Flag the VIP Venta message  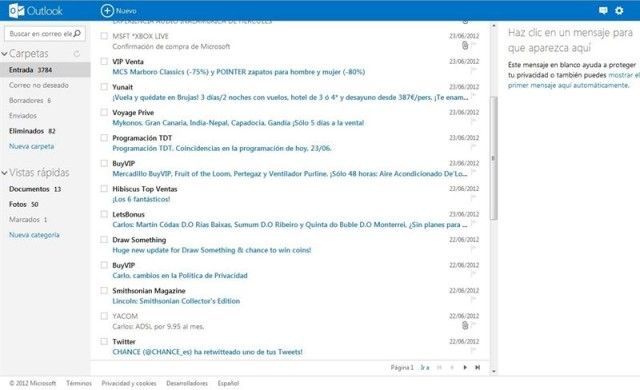(473, 71)
